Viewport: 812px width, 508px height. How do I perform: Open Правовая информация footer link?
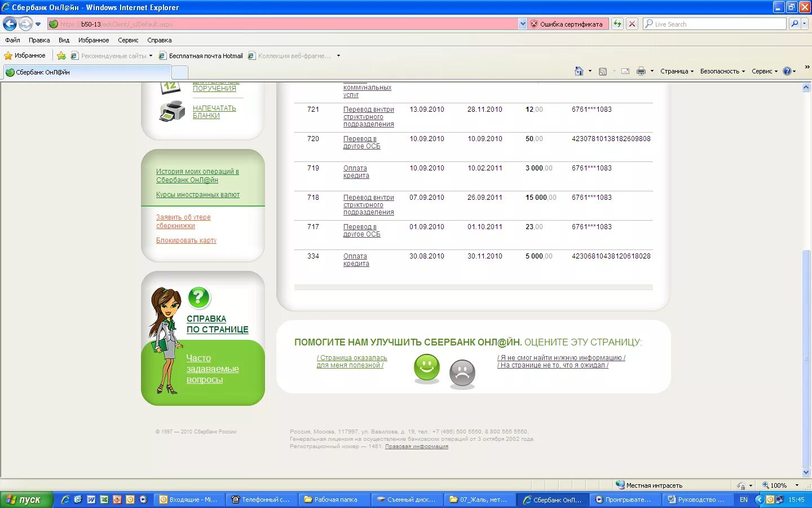[417, 446]
